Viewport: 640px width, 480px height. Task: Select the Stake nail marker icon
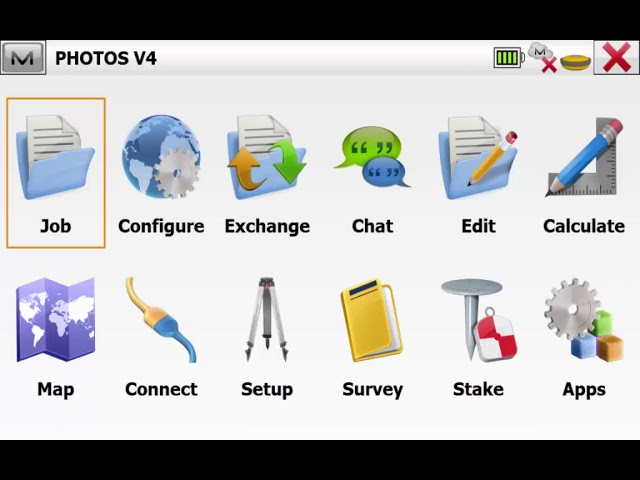478,320
